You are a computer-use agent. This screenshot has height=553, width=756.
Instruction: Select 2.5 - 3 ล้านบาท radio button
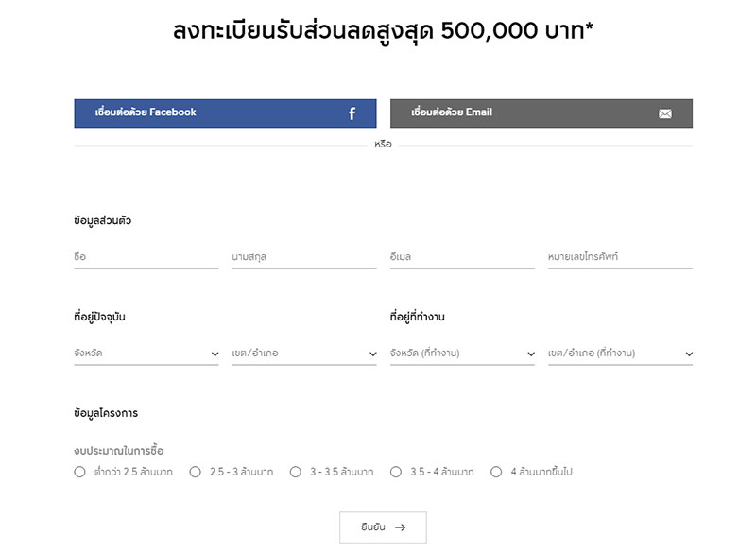click(x=196, y=472)
